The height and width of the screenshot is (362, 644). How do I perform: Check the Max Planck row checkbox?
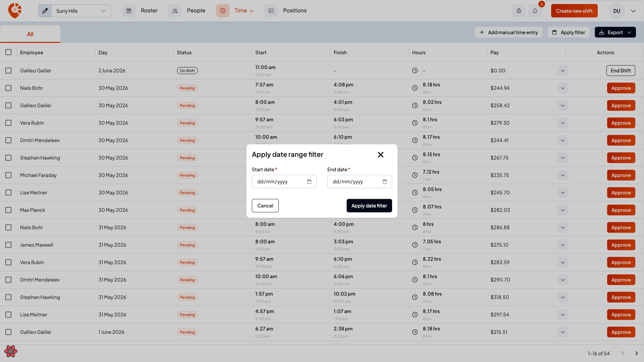point(8,210)
